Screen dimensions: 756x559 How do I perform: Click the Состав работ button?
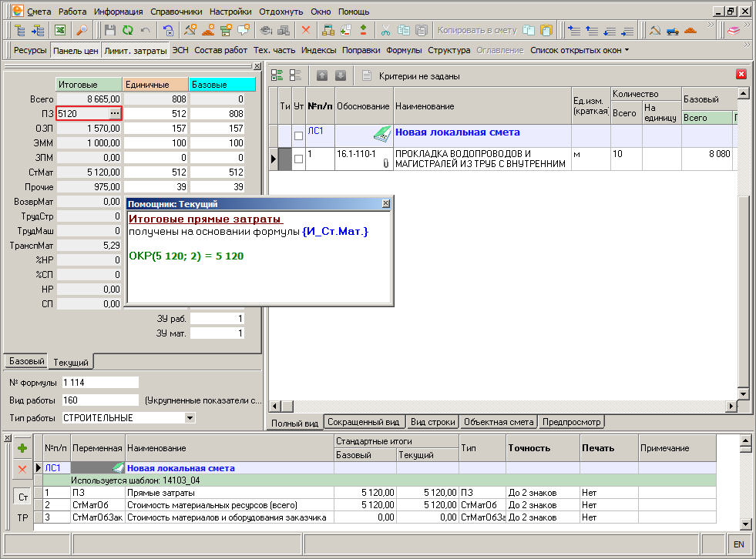(221, 50)
